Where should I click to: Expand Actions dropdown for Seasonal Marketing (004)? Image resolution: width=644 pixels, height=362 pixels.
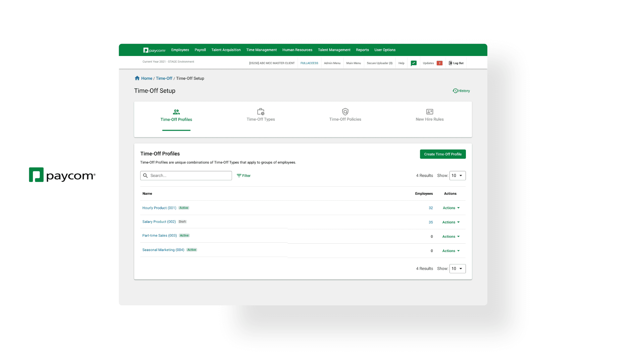(x=451, y=251)
